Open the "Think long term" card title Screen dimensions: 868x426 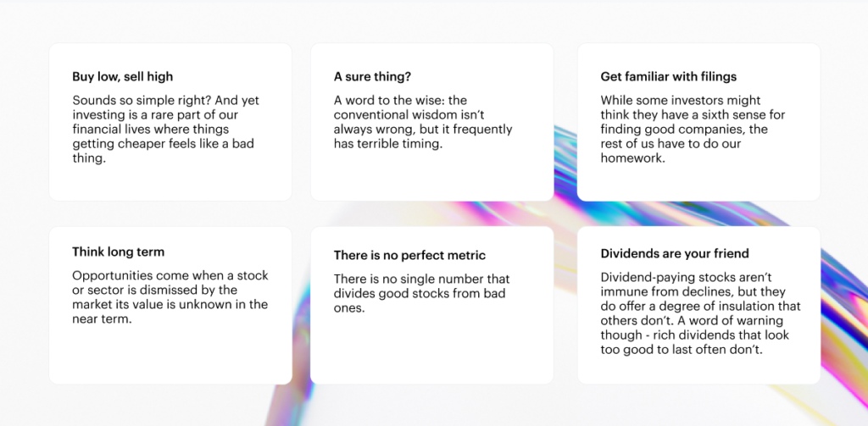click(118, 252)
